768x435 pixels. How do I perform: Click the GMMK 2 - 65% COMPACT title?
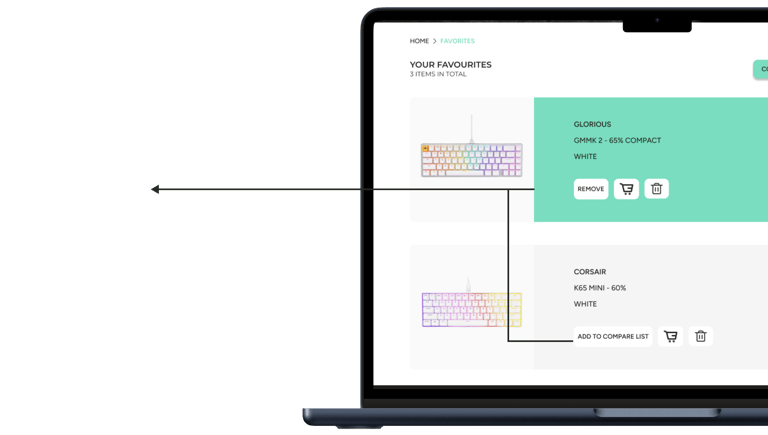pyautogui.click(x=617, y=141)
